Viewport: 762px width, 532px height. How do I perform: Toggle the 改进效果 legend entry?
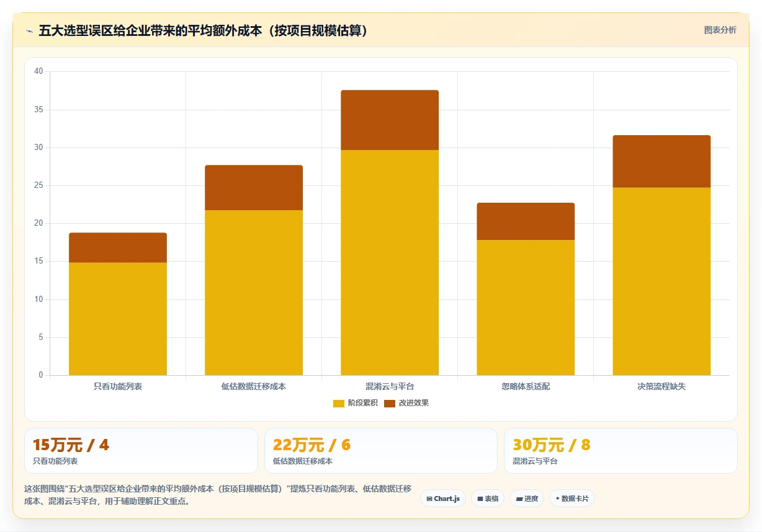(x=406, y=403)
